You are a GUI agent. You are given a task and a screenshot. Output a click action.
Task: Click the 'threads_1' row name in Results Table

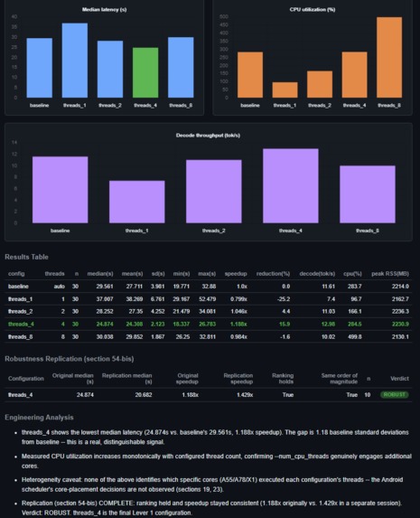point(20,299)
